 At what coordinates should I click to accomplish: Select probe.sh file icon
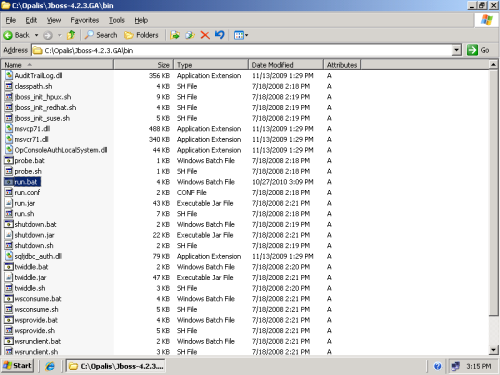(9, 171)
